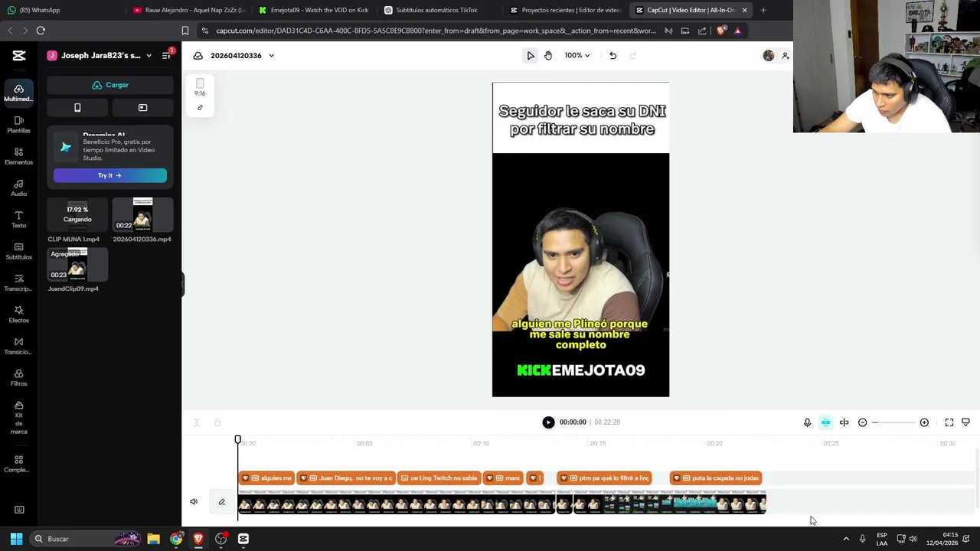980x551 pixels.
Task: Expand Joseph Jara823's workspace dropdown
Action: tap(149, 55)
